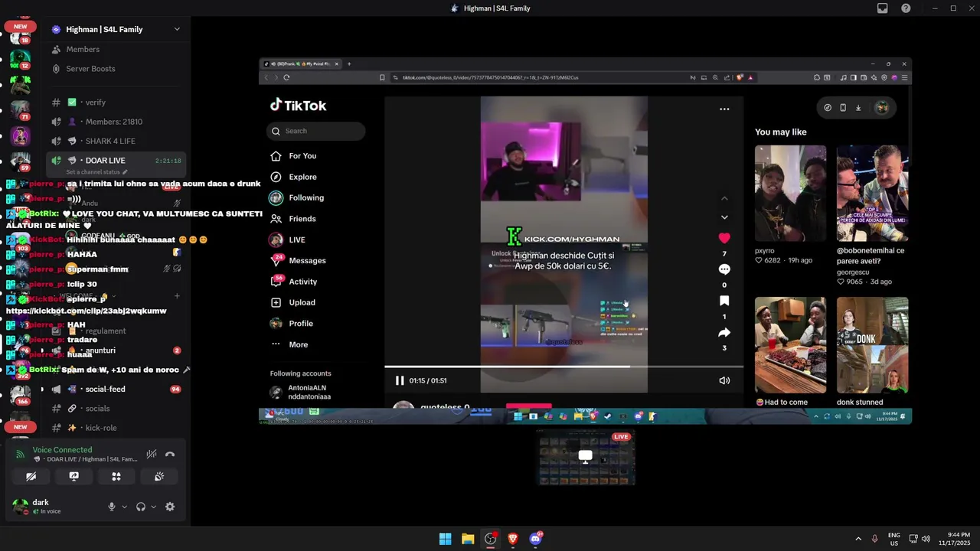Reload page in streamed browser

[286, 77]
